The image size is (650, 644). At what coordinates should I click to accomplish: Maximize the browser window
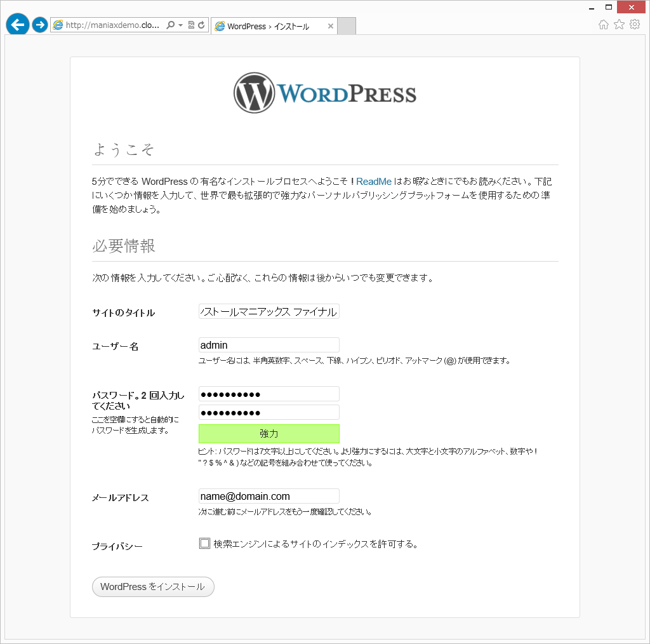pyautogui.click(x=609, y=7)
